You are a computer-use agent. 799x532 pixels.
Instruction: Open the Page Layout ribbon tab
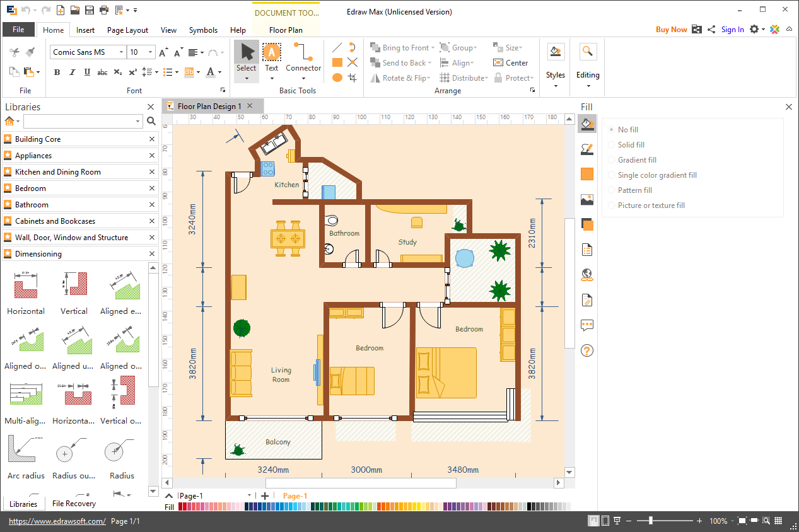[127, 30]
